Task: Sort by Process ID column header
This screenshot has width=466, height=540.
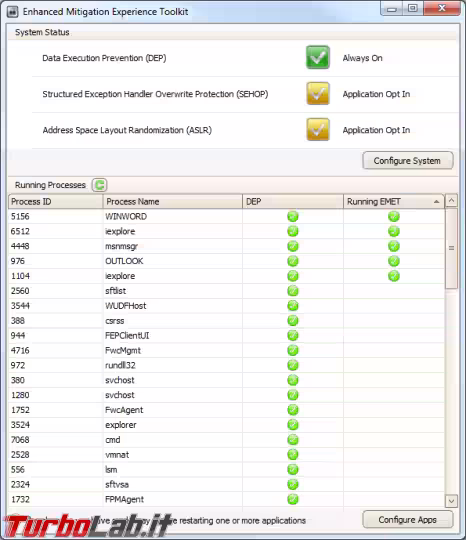Action: click(55, 201)
